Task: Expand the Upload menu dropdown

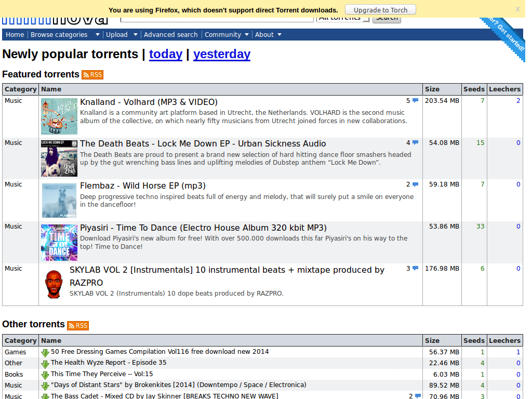Action: [x=136, y=35]
